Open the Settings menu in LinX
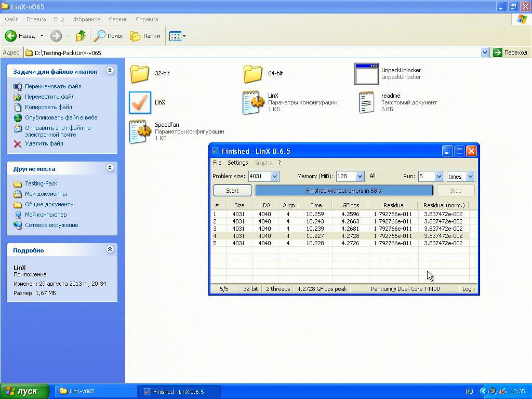532x399 pixels. pos(237,163)
